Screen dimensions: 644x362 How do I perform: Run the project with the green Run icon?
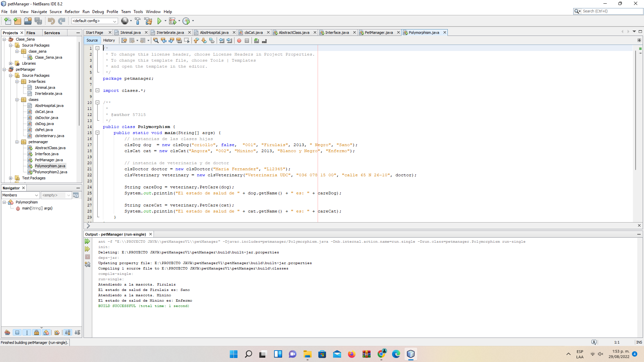tap(159, 21)
